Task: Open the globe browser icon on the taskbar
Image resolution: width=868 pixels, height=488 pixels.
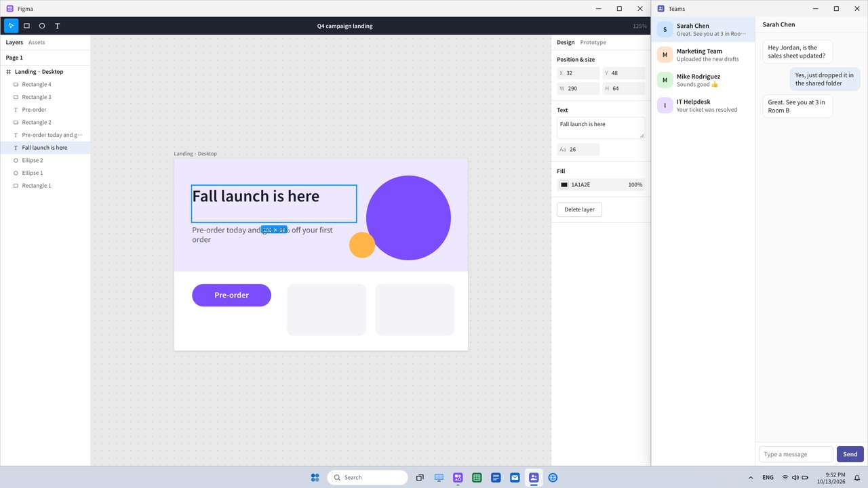Action: (x=553, y=477)
